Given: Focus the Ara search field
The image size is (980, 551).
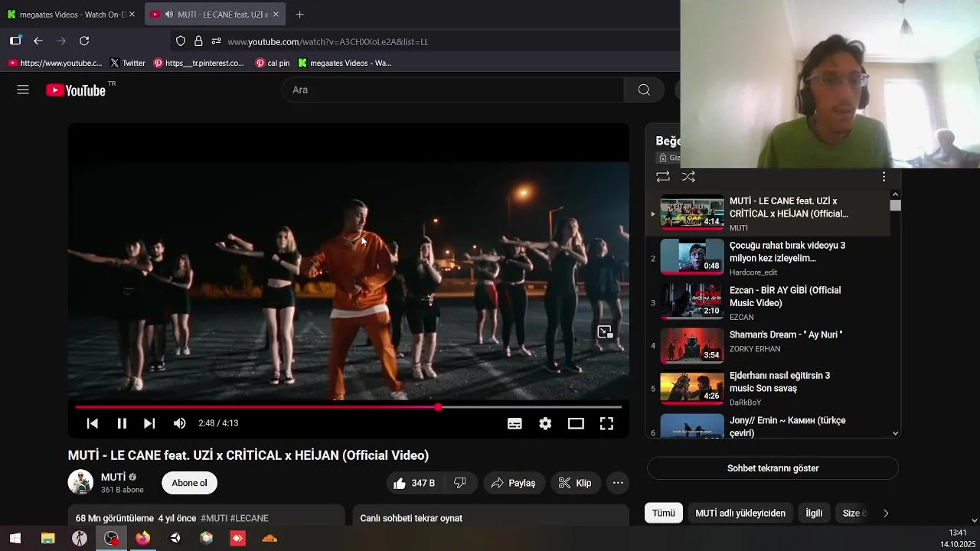Looking at the screenshot, I should click(453, 90).
